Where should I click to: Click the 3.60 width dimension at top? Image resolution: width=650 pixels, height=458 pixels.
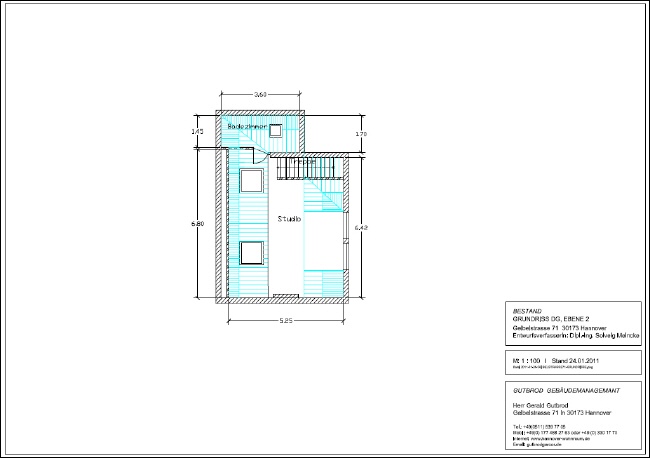(x=260, y=94)
